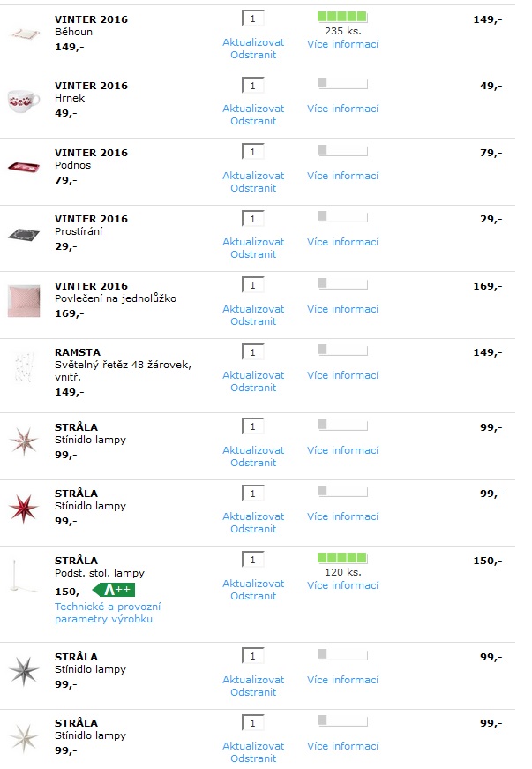Screen dimensions: 532x769
Task: Update quantity for Povlečení na jednolůžko
Action: (253, 309)
